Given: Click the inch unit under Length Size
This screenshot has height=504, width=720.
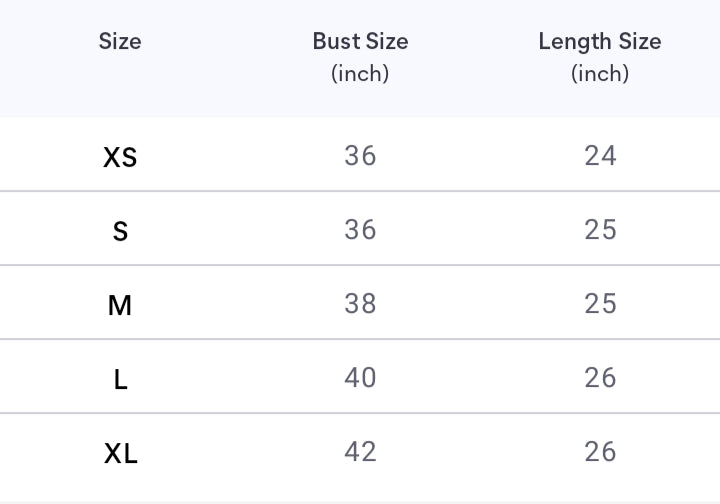Looking at the screenshot, I should (600, 74).
